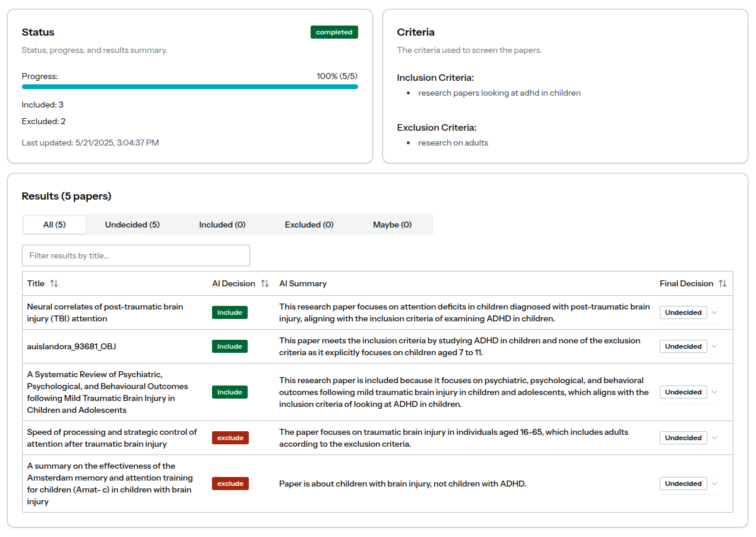Open the Excluded (0) tab
This screenshot has width=756, height=537.
309,225
